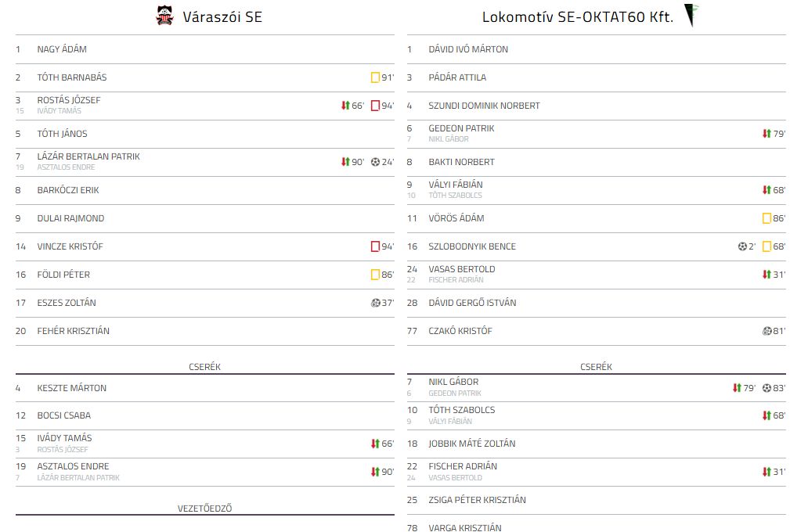
Task: Click substitution arrows beside Gedeon Patrik
Action: 767,134
